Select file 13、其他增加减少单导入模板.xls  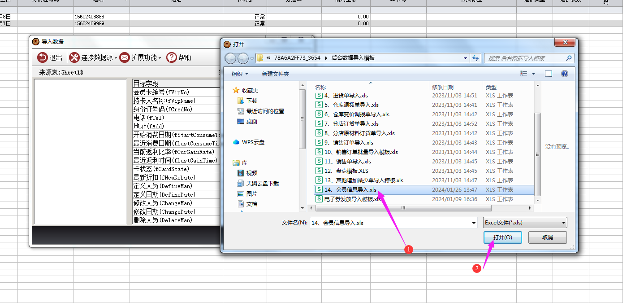359,180
